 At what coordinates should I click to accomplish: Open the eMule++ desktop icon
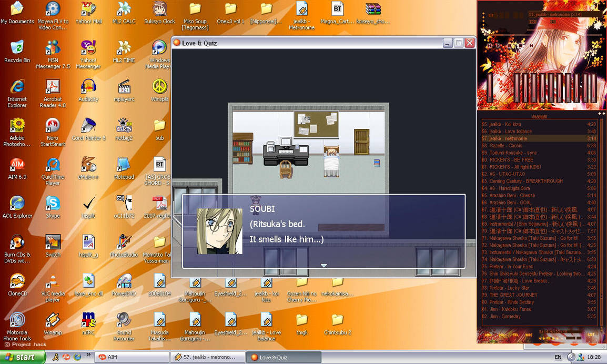tap(89, 168)
